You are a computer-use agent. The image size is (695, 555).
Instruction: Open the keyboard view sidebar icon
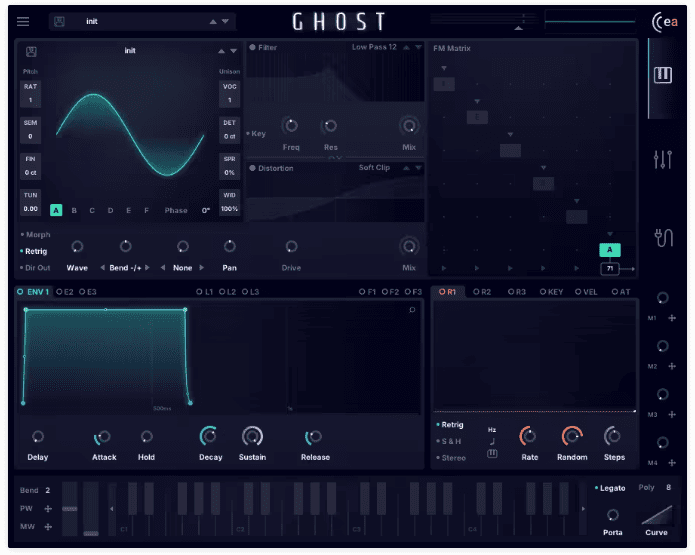coord(663,74)
